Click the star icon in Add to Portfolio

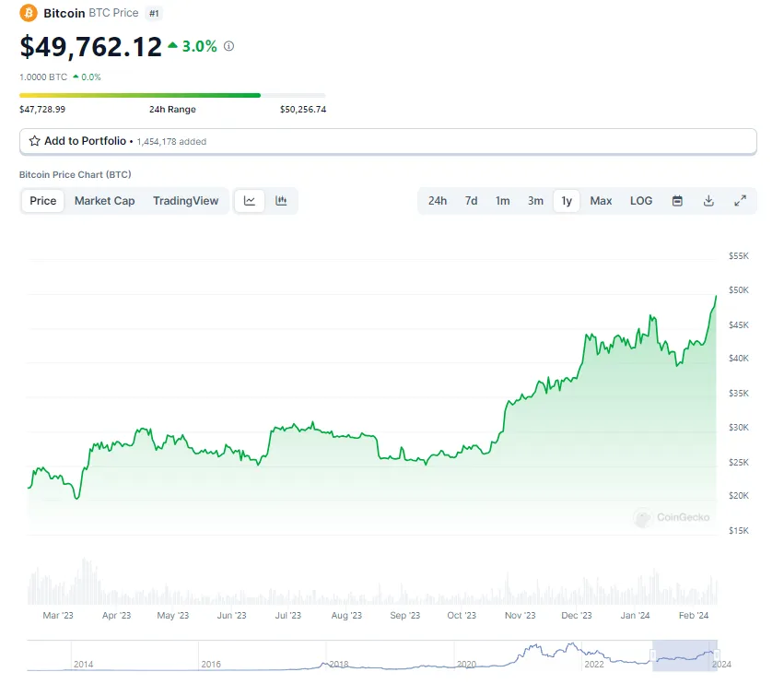click(x=34, y=141)
